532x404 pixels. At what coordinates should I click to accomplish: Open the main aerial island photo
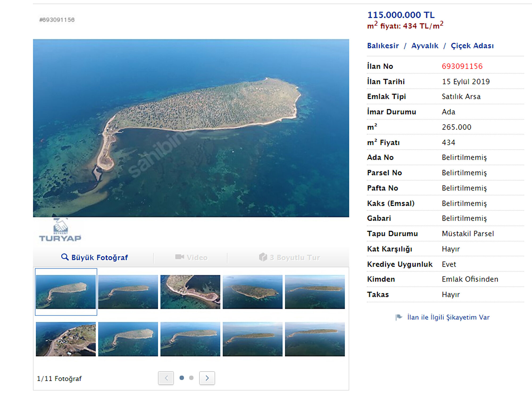pyautogui.click(x=191, y=128)
